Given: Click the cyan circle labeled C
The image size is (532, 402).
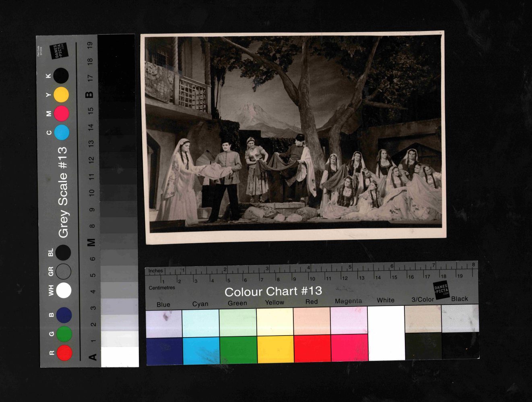Looking at the screenshot, I should click(62, 132).
